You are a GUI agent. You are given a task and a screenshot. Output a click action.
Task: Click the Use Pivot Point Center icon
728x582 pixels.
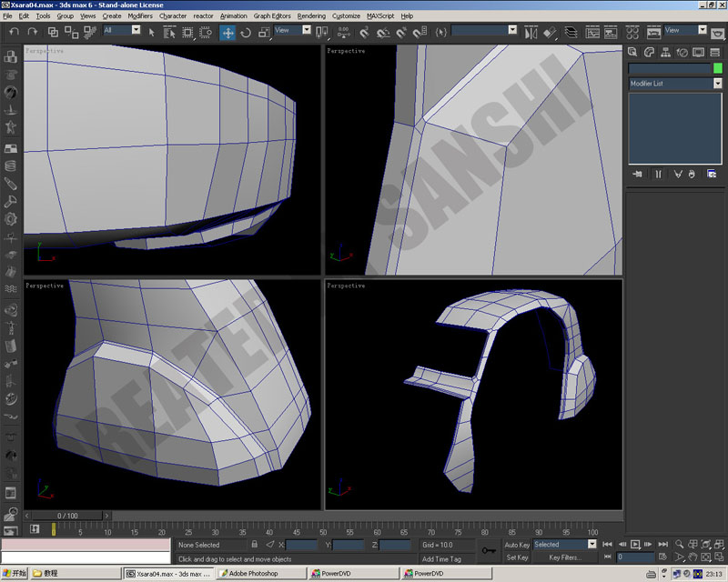pyautogui.click(x=321, y=33)
